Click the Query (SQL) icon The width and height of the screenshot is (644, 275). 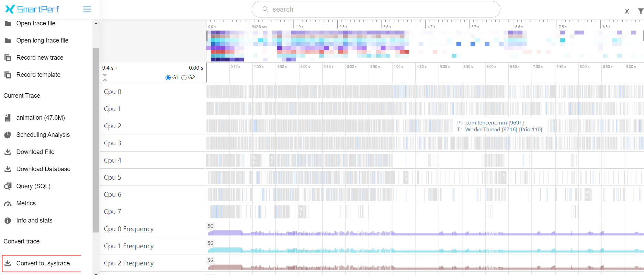[8, 186]
